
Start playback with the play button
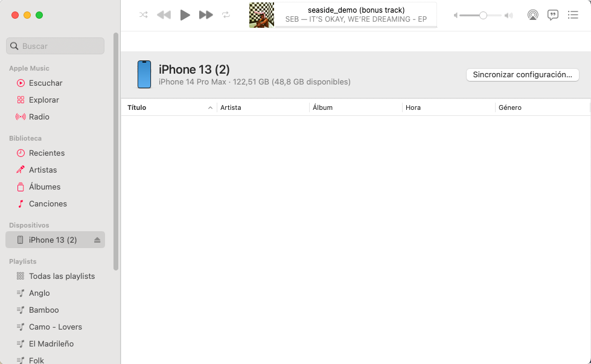click(185, 15)
